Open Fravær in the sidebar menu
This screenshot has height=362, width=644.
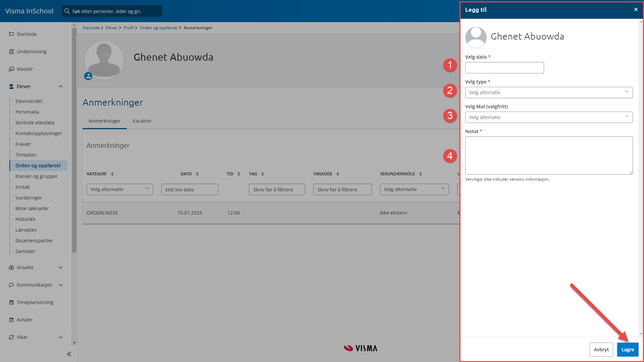[23, 144]
